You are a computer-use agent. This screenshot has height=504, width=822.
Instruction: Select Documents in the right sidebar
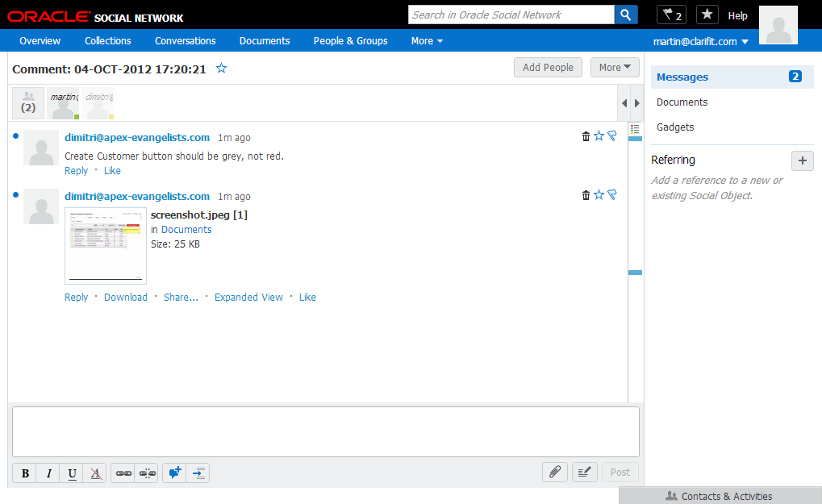pyautogui.click(x=682, y=102)
